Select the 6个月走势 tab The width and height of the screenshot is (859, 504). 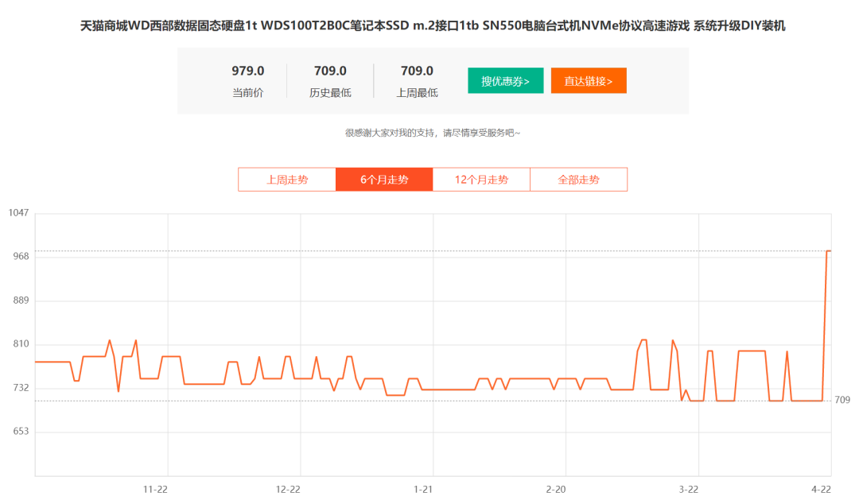click(x=384, y=179)
